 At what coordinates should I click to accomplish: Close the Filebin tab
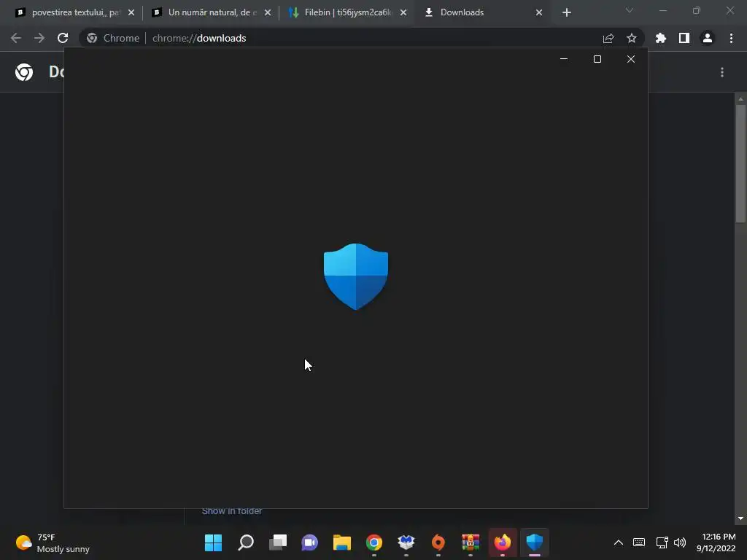pos(403,12)
